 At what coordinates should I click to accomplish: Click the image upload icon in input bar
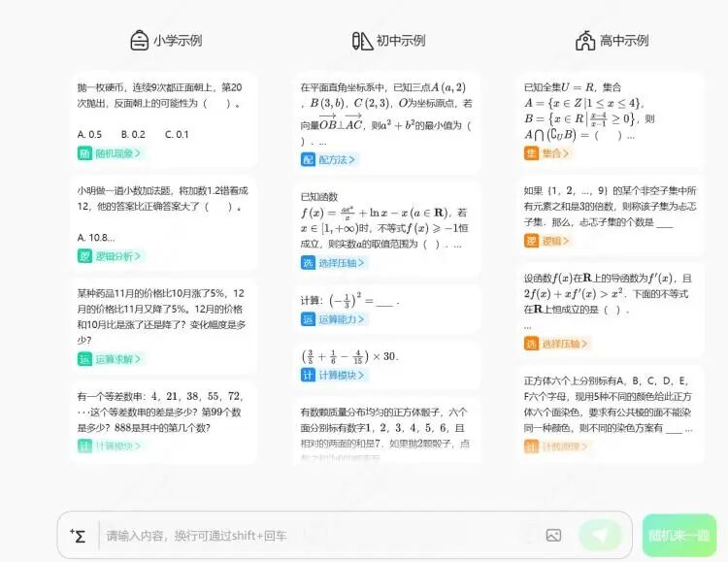tap(553, 535)
